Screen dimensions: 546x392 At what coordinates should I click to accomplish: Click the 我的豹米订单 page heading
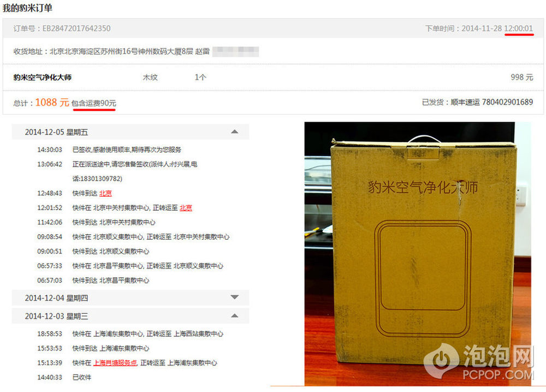[x=27, y=8]
